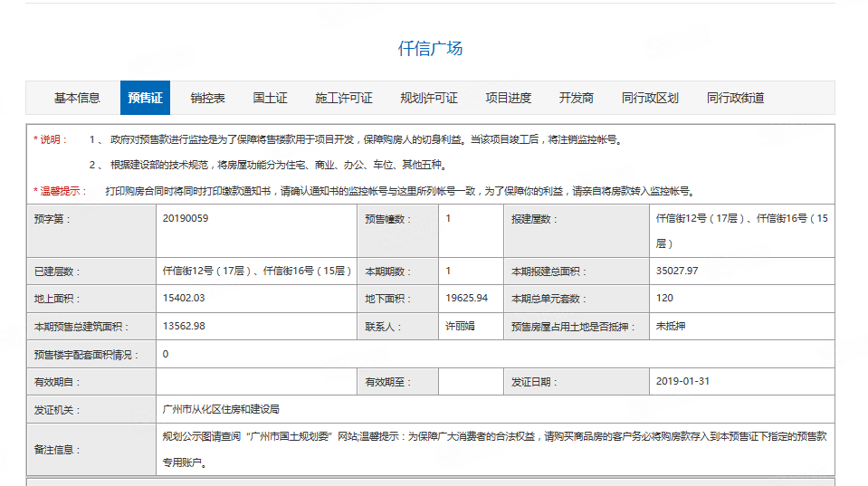Click the 本期期数 label

pos(387,272)
